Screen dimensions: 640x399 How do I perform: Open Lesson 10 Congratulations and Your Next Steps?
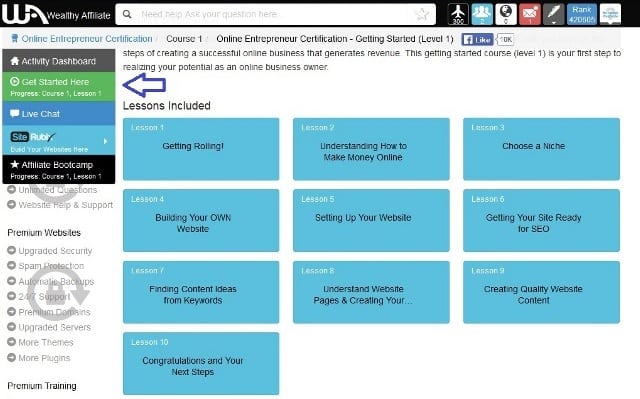[201, 364]
